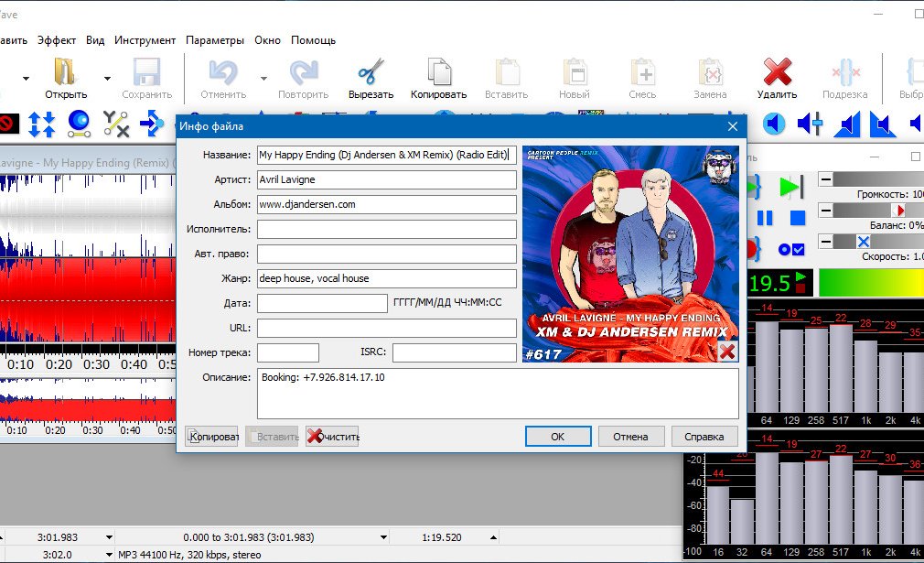Click the Описание text area
This screenshot has height=563, width=924.
pos(498,394)
